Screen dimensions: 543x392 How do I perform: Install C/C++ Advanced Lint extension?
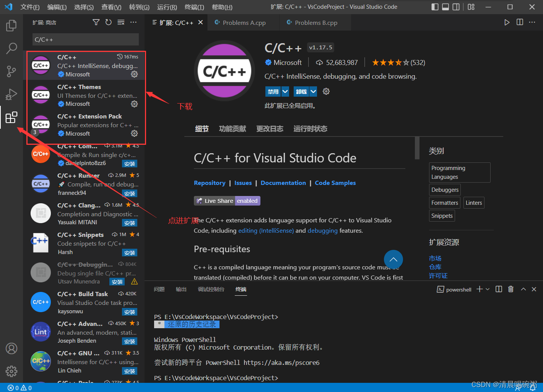[130, 341]
